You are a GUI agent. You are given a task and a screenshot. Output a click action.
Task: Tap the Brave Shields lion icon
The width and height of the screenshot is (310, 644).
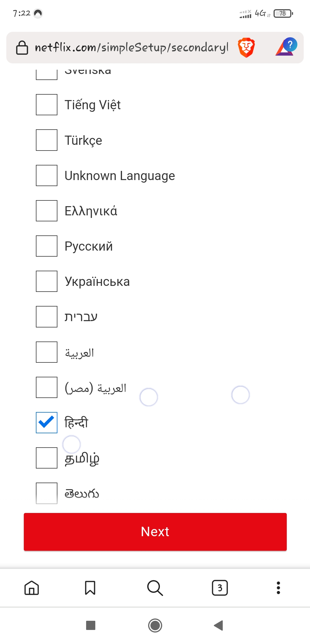pos(246,47)
